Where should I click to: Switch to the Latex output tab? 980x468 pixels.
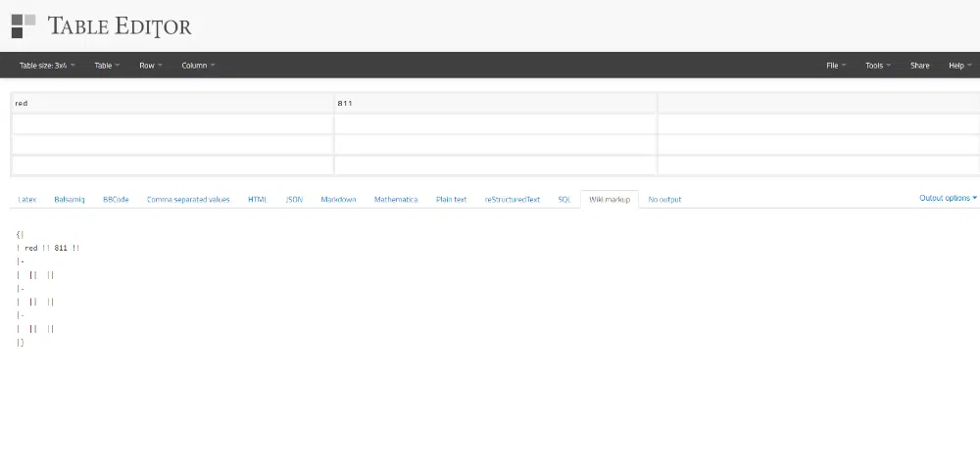coord(27,199)
